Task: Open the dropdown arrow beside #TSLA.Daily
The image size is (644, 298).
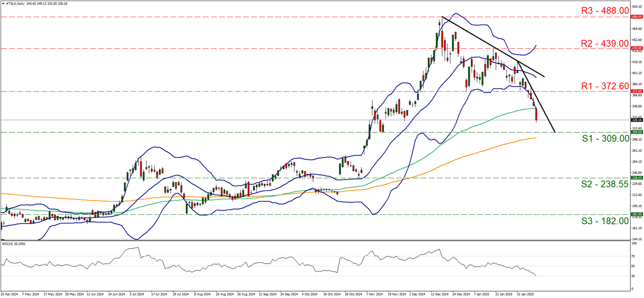Action: pos(2,3)
